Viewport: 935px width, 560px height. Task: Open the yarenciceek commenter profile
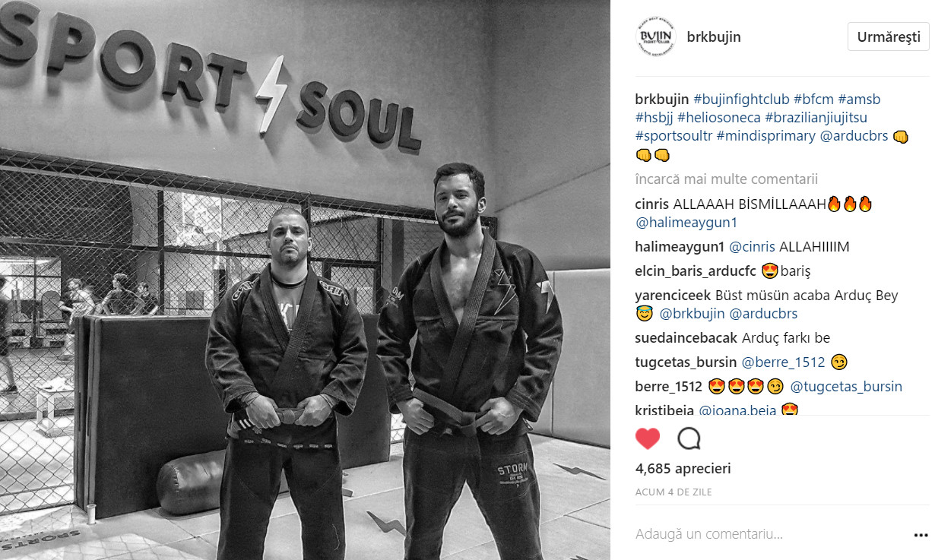pos(673,296)
